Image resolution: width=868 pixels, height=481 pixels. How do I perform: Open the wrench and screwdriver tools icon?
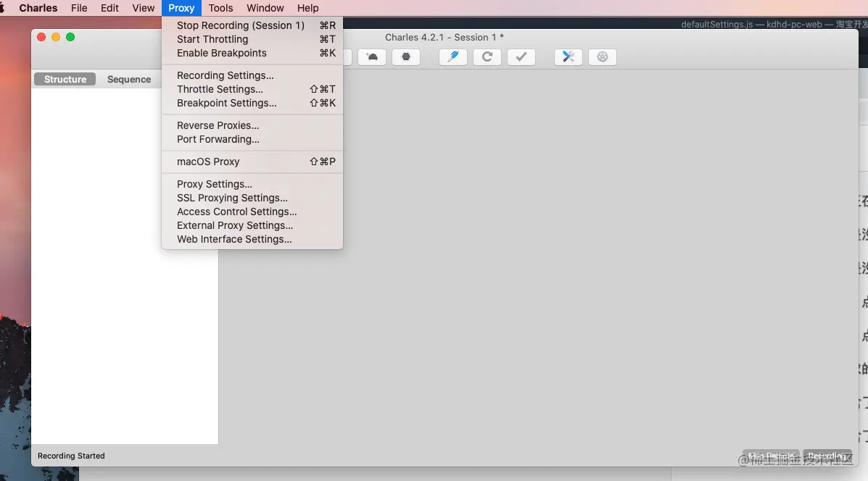click(568, 57)
